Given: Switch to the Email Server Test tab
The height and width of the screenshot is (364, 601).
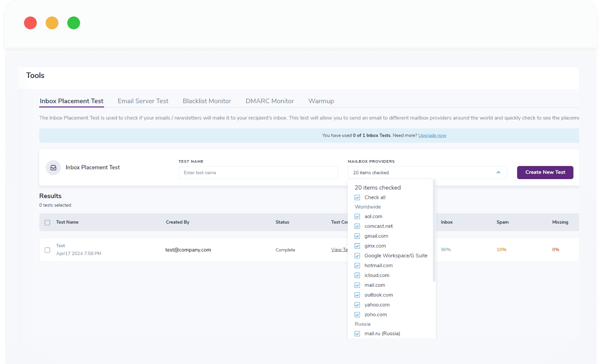Looking at the screenshot, I should 143,101.
